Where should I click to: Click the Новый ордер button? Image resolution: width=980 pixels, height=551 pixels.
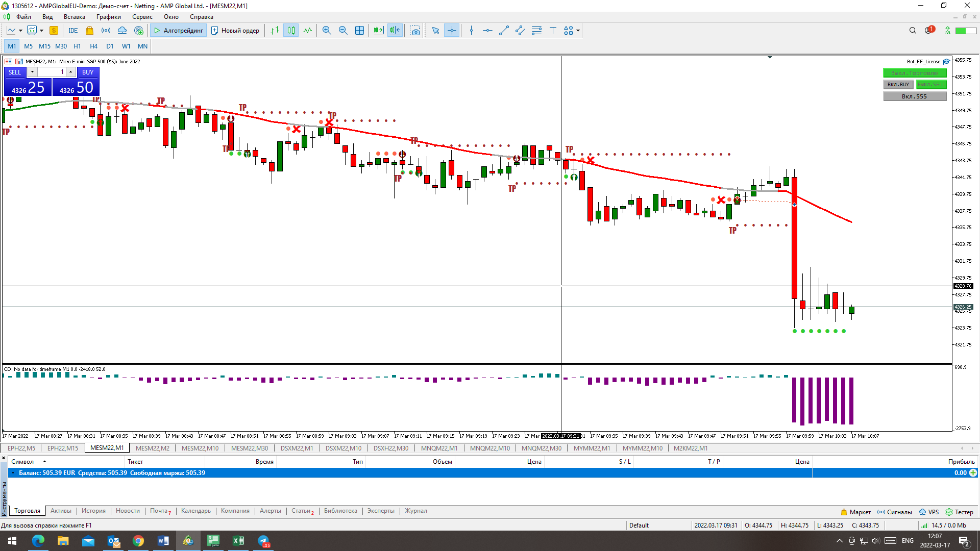click(x=235, y=31)
